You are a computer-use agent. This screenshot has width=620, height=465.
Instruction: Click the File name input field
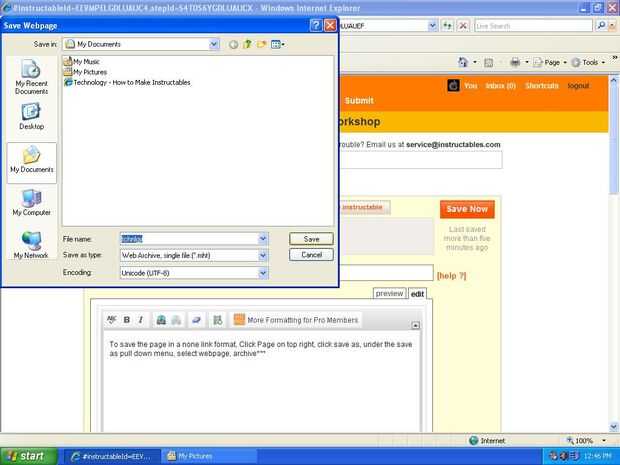click(x=189, y=239)
